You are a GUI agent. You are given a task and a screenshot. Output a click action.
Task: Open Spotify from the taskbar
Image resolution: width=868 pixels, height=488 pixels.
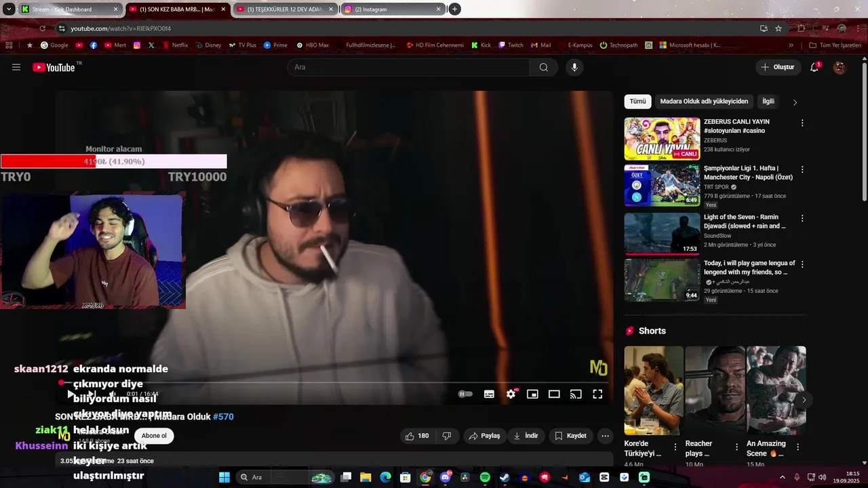coord(485,477)
